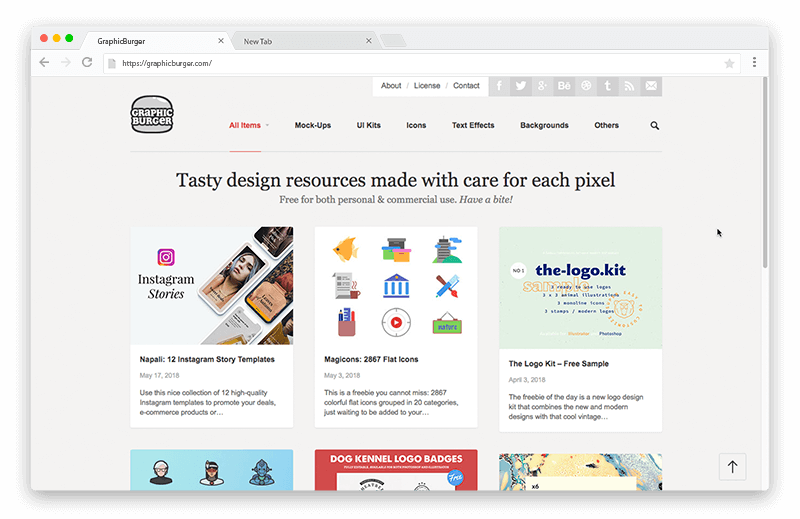Click the page icon in the address bar
This screenshot has width=800, height=519.
pos(112,63)
